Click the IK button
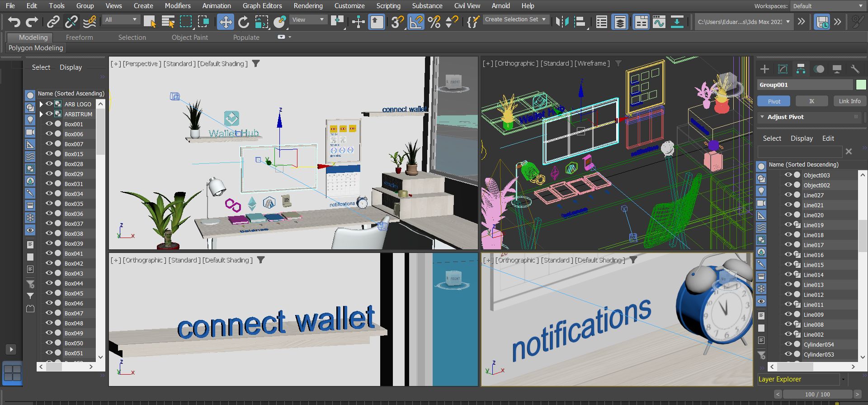 pyautogui.click(x=811, y=101)
